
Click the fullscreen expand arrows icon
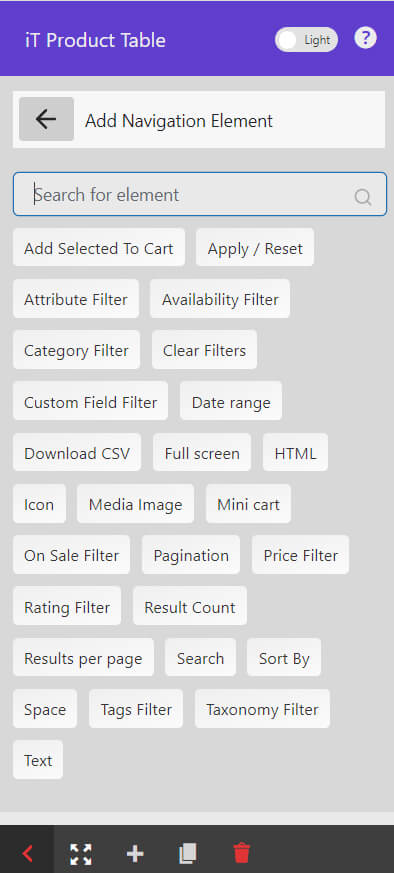tap(81, 854)
